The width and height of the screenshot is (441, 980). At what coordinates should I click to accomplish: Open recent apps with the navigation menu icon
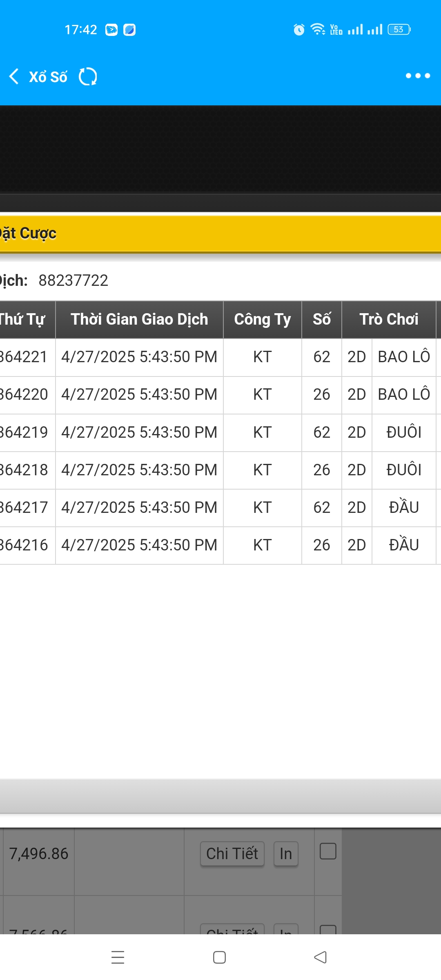point(118,957)
